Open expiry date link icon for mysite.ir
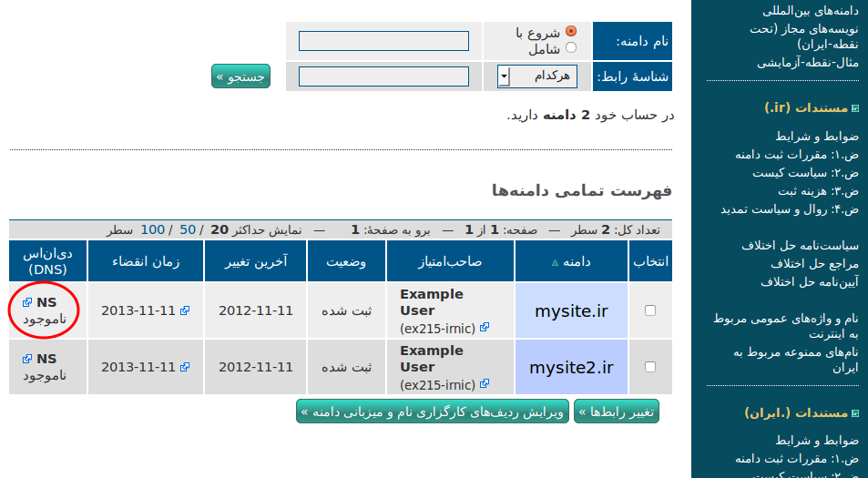Screen dimensions: 868x478 click(185, 310)
